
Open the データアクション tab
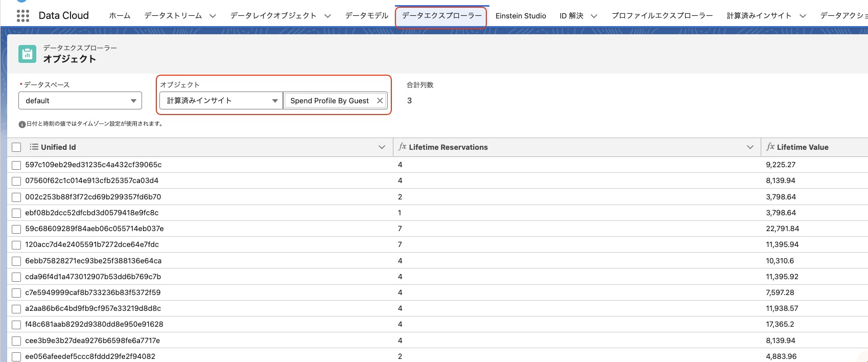pos(844,16)
